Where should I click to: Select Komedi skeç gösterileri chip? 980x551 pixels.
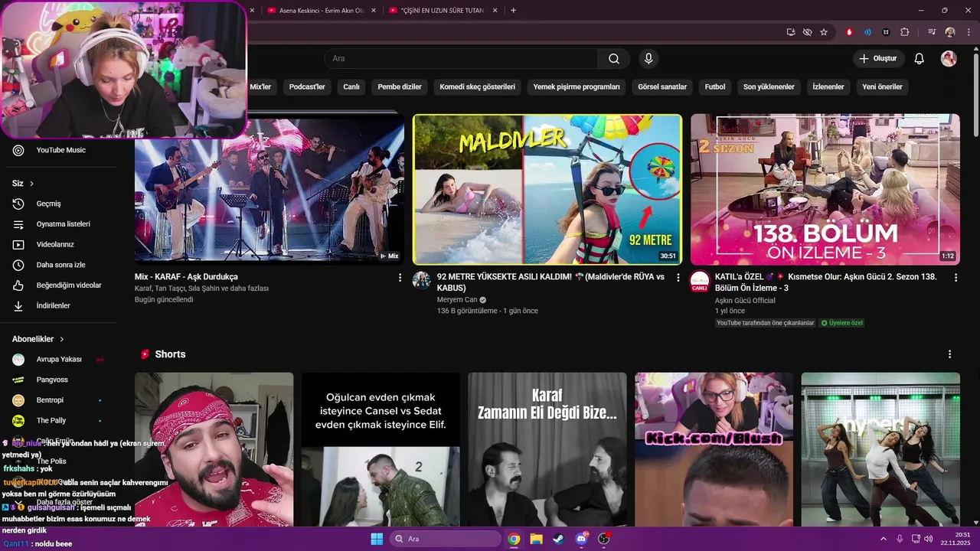click(x=477, y=87)
